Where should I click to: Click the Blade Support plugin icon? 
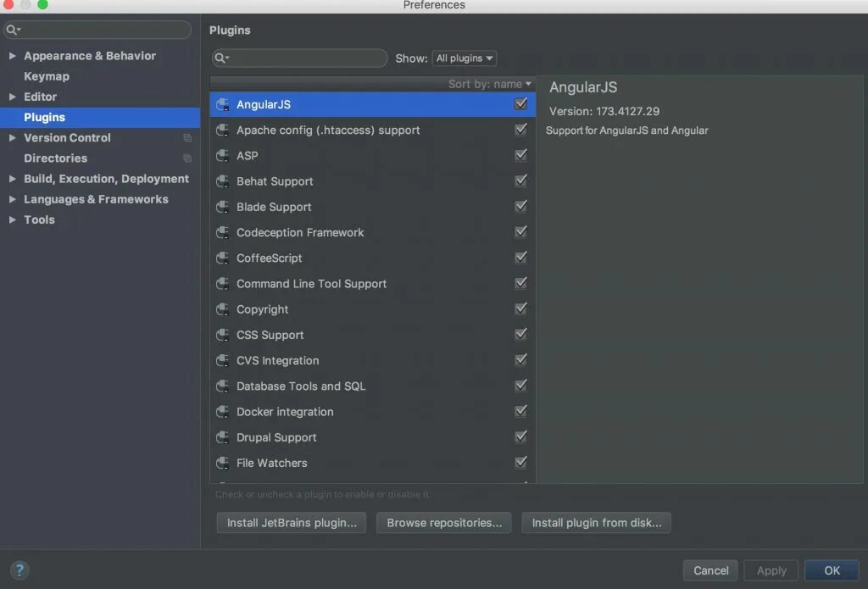[223, 207]
